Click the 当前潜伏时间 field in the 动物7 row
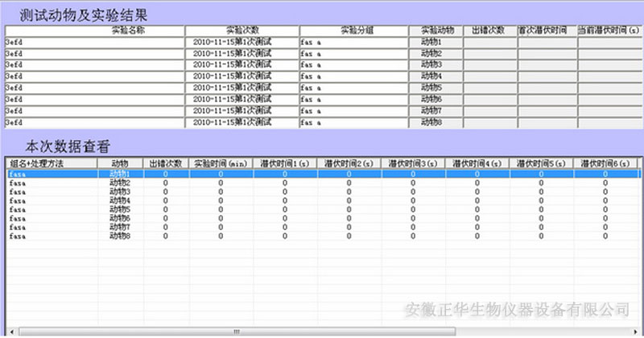Viewport: 644px width, 338px height. point(610,111)
